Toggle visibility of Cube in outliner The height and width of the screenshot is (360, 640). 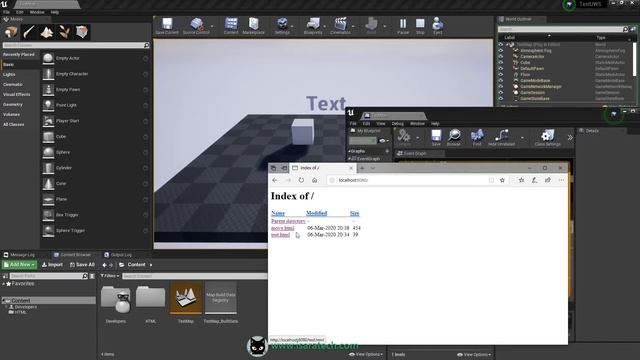pyautogui.click(x=501, y=62)
